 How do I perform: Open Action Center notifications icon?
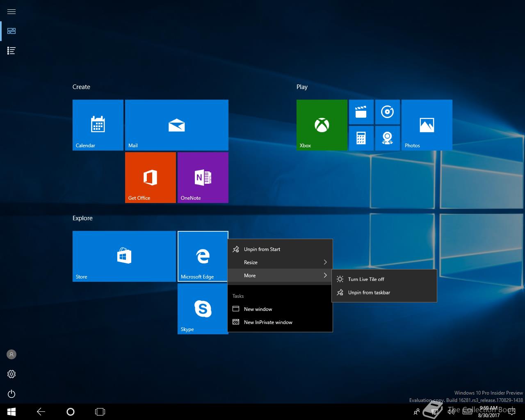click(x=511, y=411)
